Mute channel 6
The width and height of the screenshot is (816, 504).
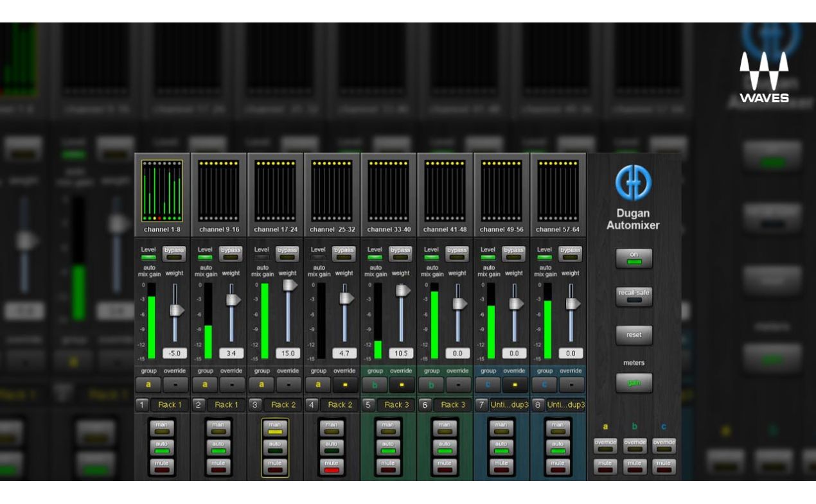445,466
